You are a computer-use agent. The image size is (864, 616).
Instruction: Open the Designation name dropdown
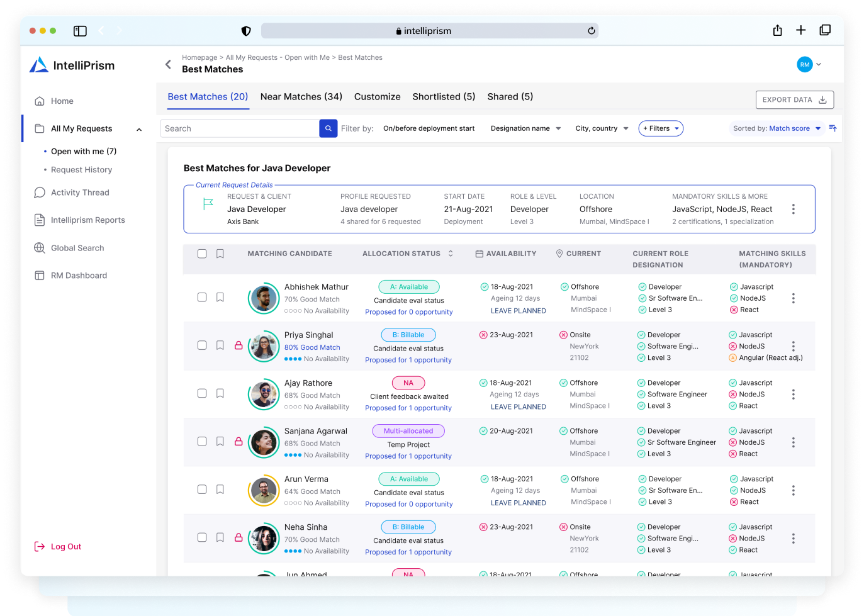525,128
